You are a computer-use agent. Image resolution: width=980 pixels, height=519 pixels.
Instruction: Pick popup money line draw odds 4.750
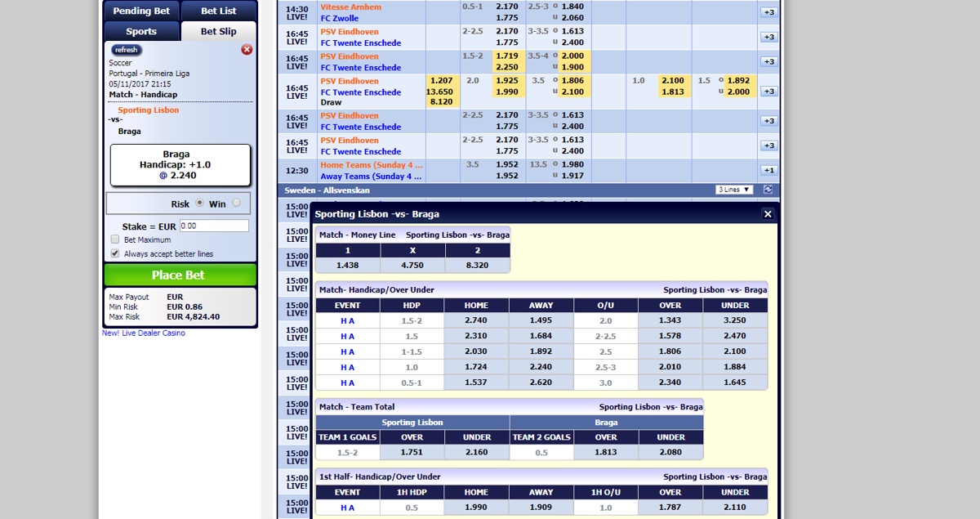click(x=412, y=266)
